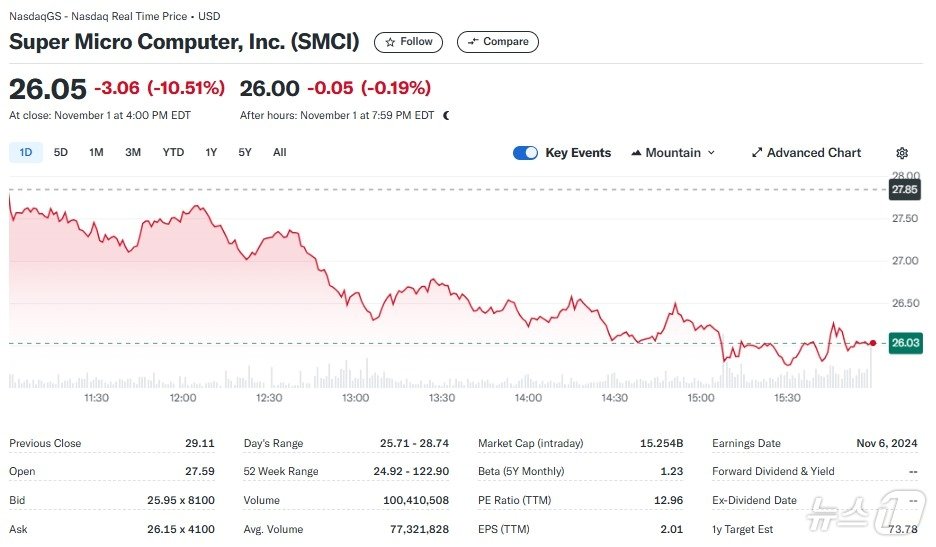The height and width of the screenshot is (547, 936).
Task: Switch chart to YTD range
Action: 173,152
